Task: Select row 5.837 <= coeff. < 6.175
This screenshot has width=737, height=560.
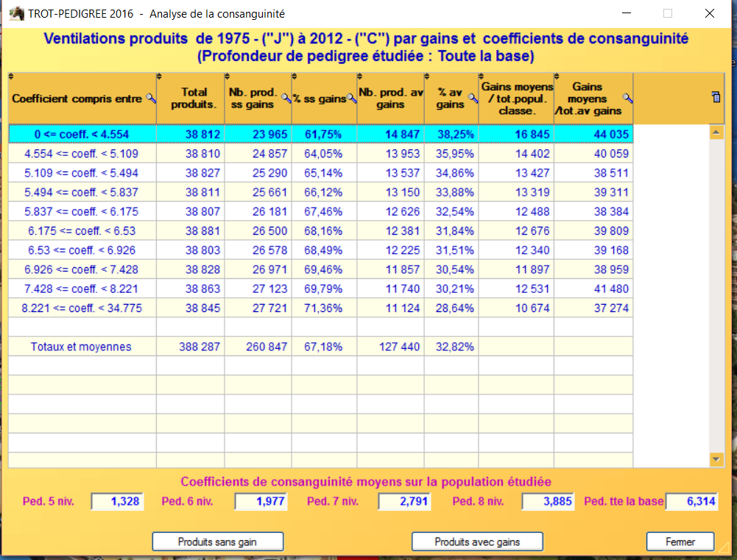Action: tap(320, 211)
